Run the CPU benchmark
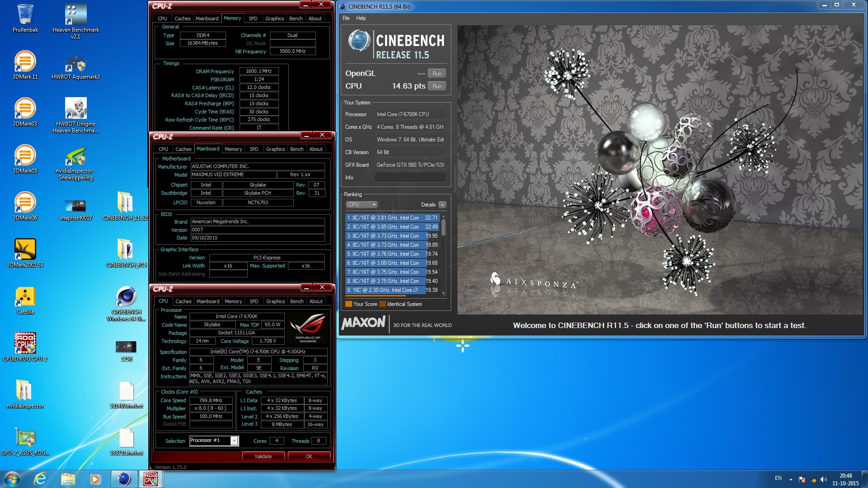Viewport: 868px width, 488px height. [x=437, y=86]
